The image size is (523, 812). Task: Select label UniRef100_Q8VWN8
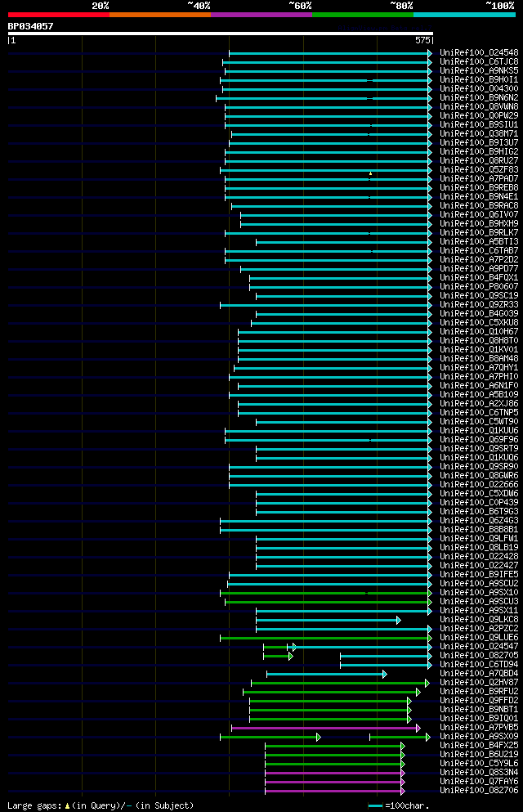[479, 106]
